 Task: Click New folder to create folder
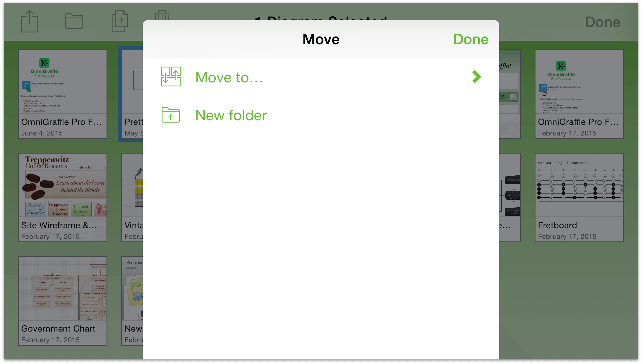(x=231, y=115)
